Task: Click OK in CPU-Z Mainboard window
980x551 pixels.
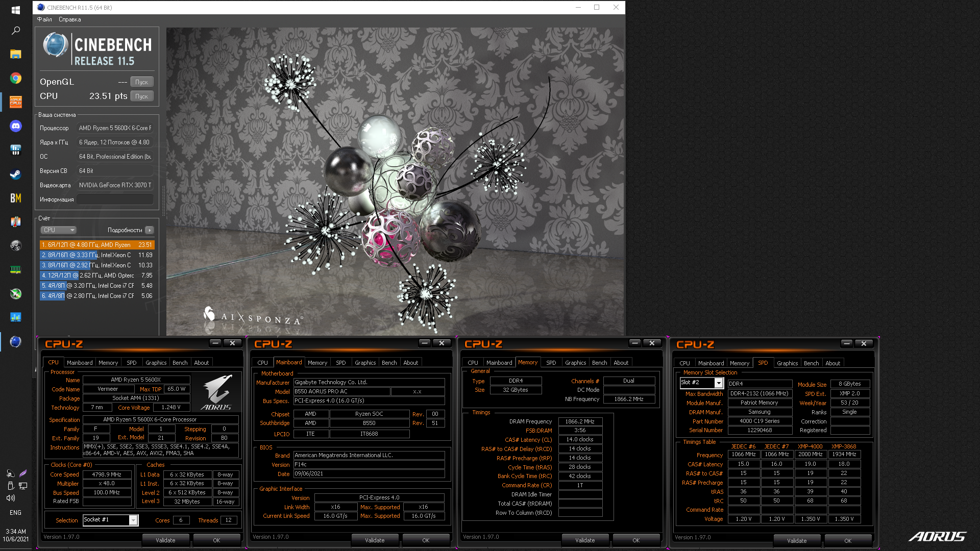Action: (426, 540)
